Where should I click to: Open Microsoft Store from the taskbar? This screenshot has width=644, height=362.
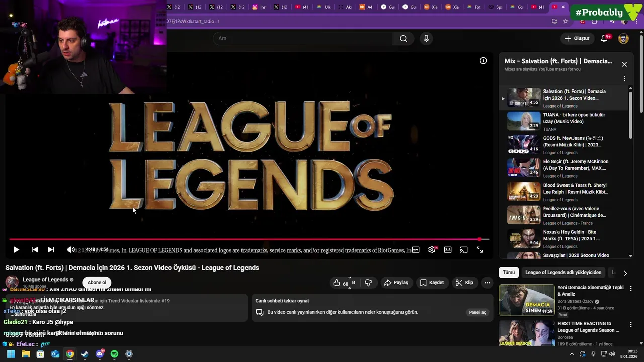point(40,354)
